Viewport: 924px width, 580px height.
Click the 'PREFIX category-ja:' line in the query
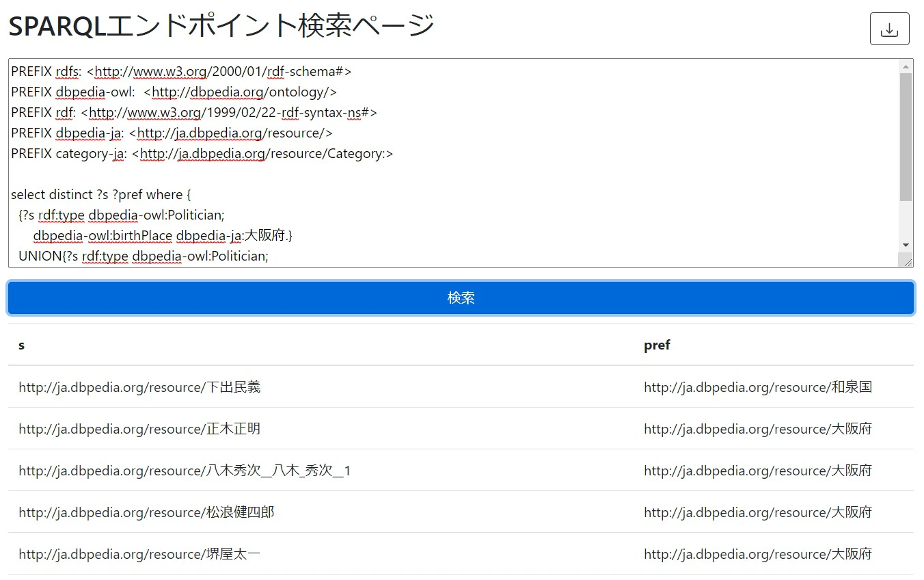[x=202, y=153]
